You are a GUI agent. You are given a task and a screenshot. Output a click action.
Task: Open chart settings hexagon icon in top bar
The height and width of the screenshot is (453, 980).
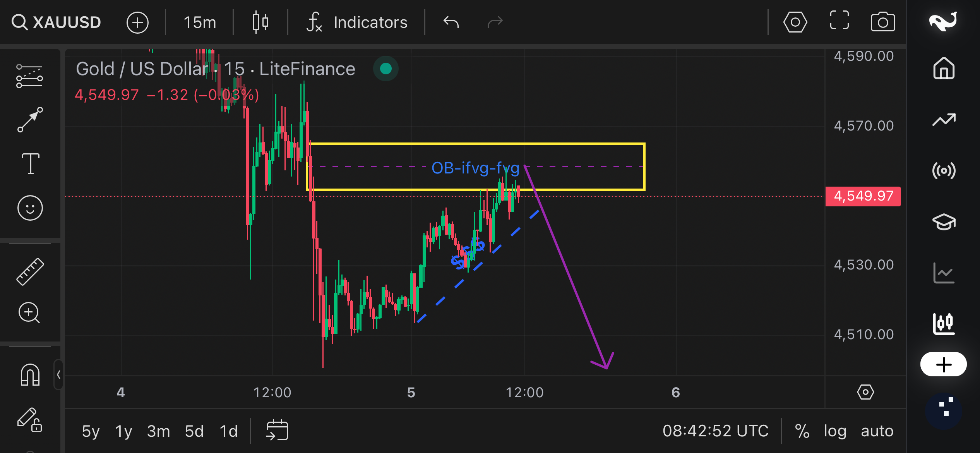click(x=795, y=22)
